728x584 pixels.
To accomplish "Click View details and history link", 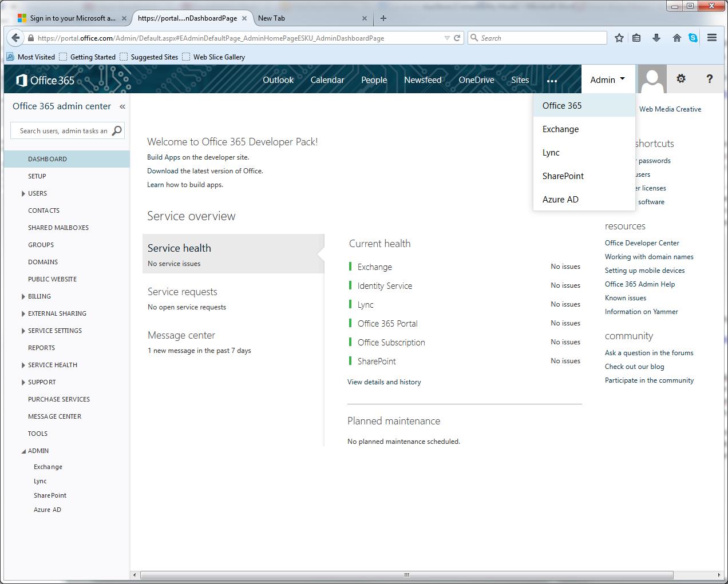I will pyautogui.click(x=384, y=382).
